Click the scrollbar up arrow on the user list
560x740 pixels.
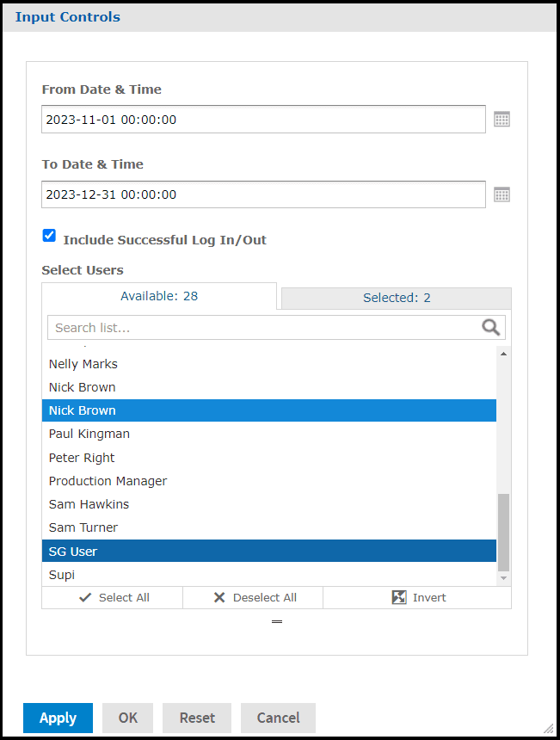tap(502, 353)
